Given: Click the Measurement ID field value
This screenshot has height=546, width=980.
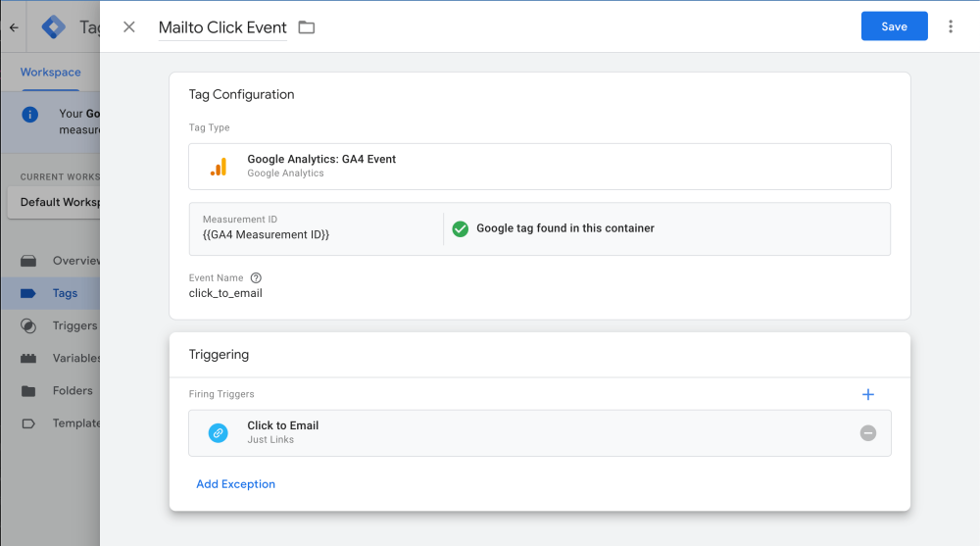Looking at the screenshot, I should (x=266, y=234).
